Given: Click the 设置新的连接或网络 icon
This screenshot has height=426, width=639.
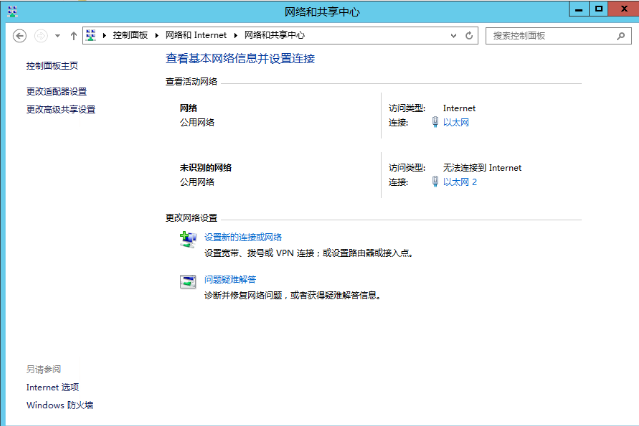Looking at the screenshot, I should pyautogui.click(x=188, y=239).
